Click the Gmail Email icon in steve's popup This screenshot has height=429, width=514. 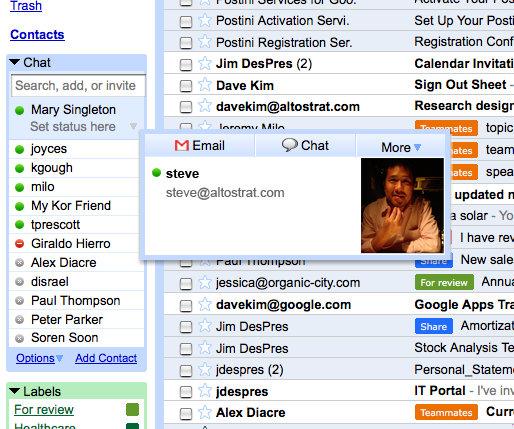[x=182, y=146]
